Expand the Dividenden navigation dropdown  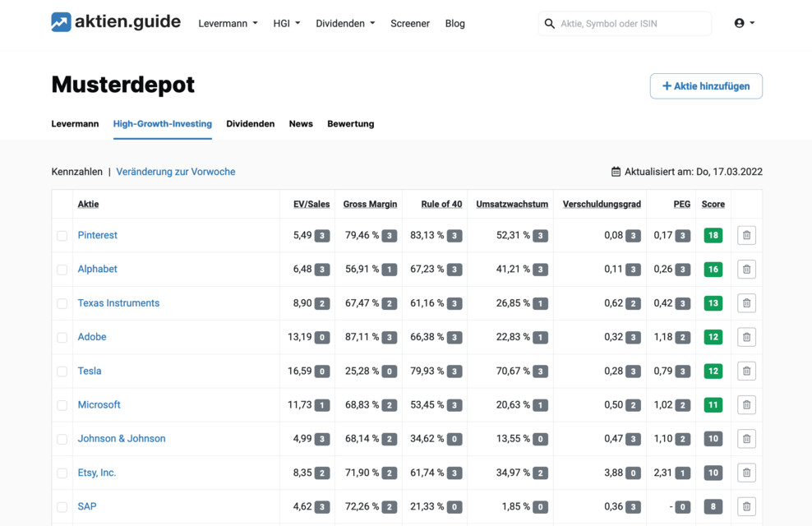pos(345,24)
